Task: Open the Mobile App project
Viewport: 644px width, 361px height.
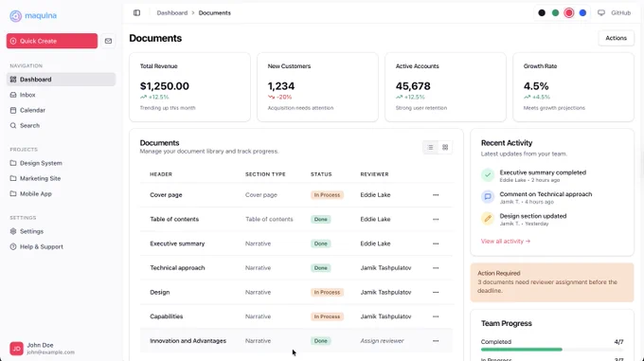Action: coord(62,194)
